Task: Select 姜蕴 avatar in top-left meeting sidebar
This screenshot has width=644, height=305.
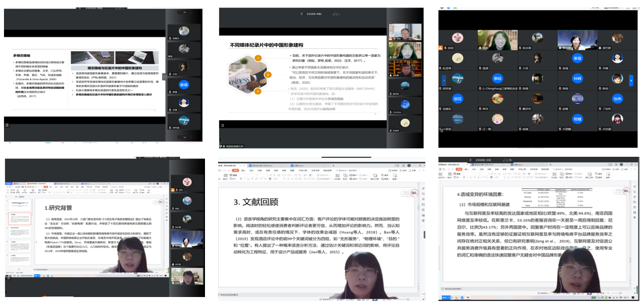Action: (x=183, y=84)
